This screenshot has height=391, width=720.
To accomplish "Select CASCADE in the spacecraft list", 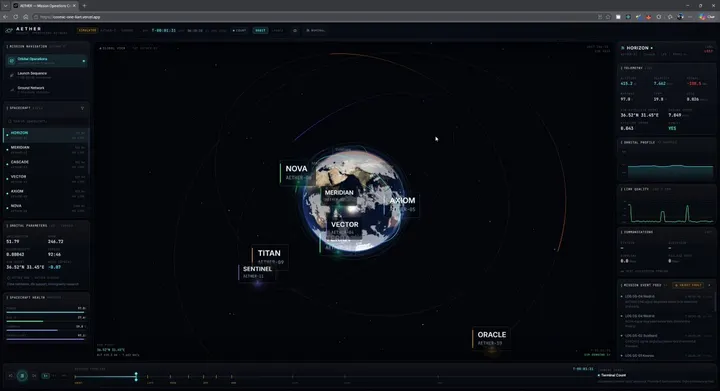I will [46, 164].
